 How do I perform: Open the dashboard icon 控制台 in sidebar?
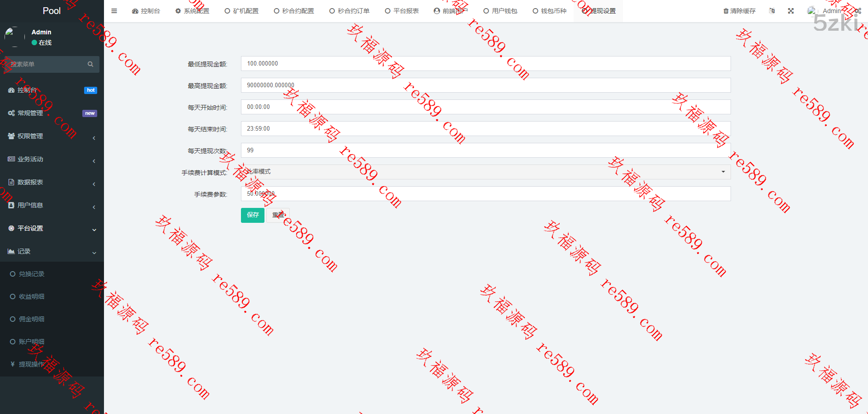(11, 90)
